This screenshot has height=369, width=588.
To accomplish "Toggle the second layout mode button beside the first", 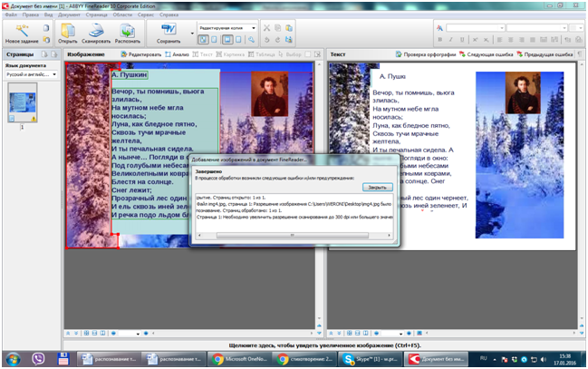I will 214,39.
